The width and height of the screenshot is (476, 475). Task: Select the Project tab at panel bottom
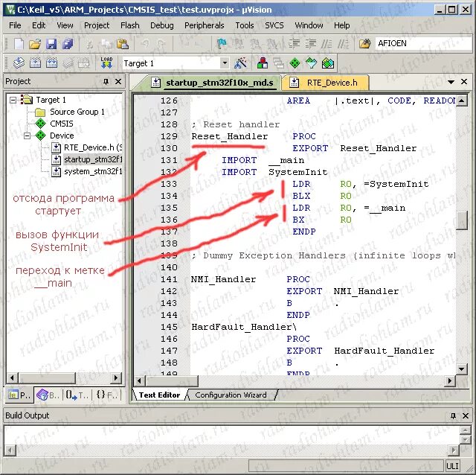19,395
